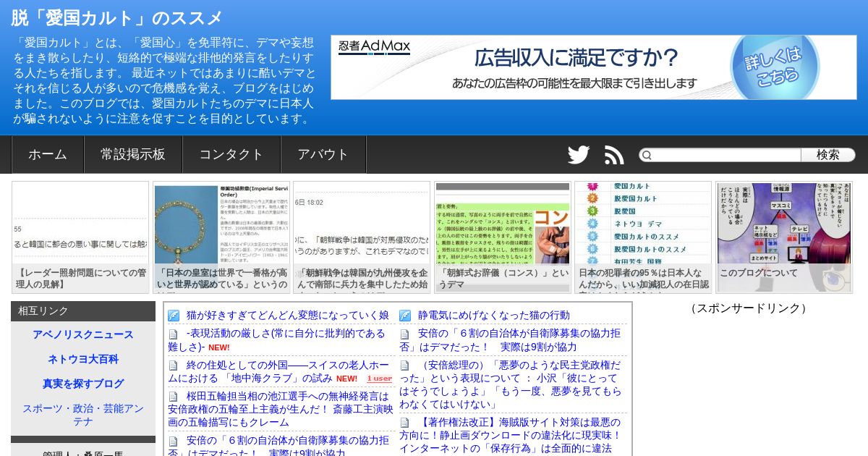Screen dimensions: 868x456
Task: Click the 相互リンク sidebar header
Action: [x=83, y=311]
